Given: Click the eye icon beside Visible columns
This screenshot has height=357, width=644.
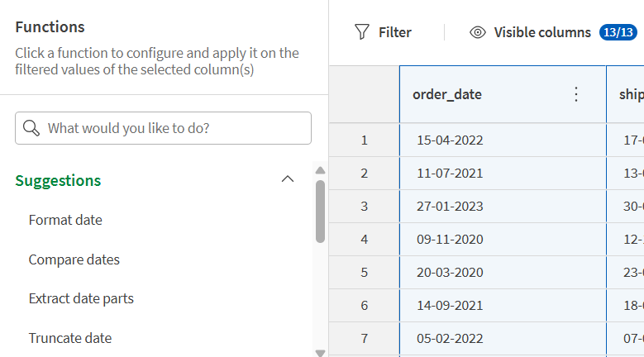Looking at the screenshot, I should coord(477,32).
